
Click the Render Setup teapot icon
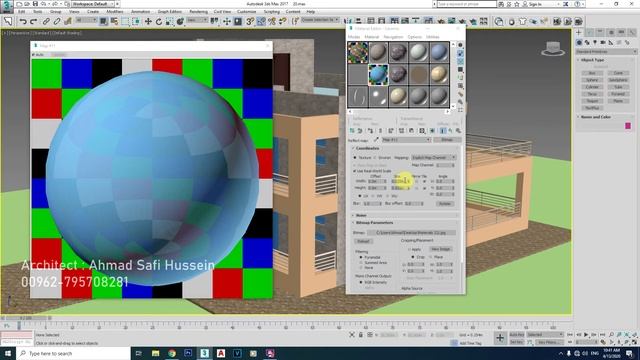[x=441, y=21]
